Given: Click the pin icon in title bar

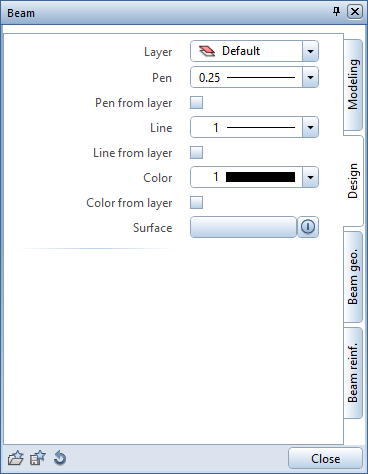Looking at the screenshot, I should click(337, 12).
